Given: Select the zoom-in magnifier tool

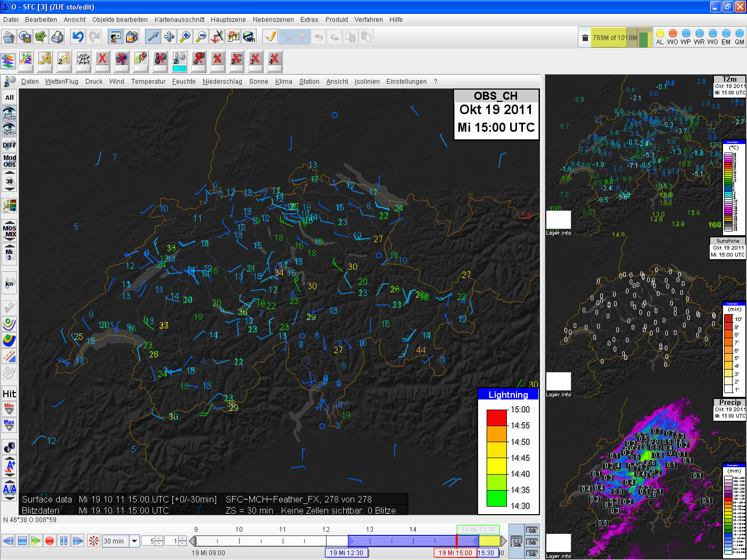Looking at the screenshot, I should click(185, 37).
